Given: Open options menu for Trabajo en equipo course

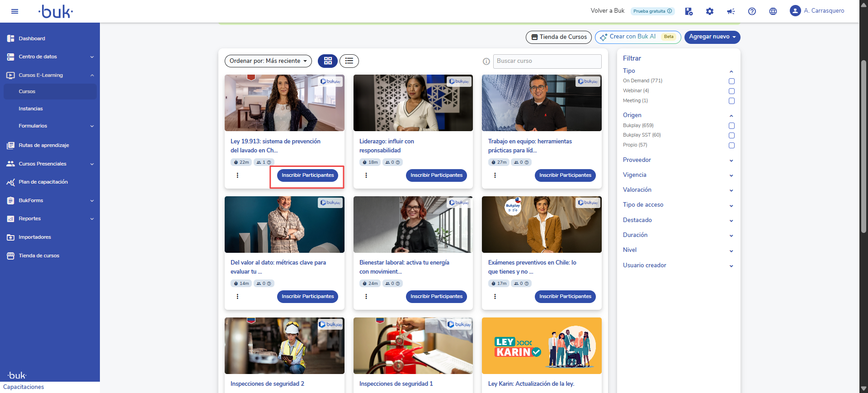Looking at the screenshot, I should pos(495,175).
